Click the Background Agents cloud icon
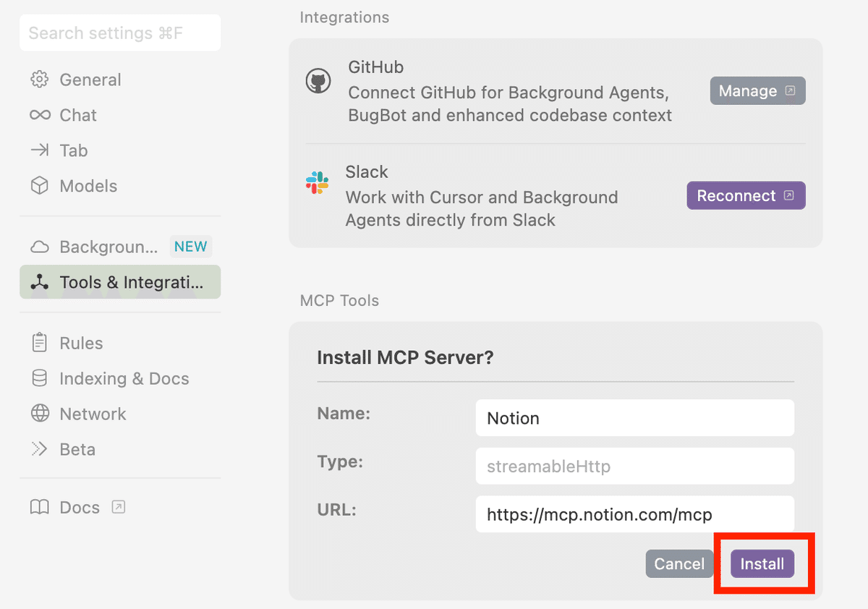 pyautogui.click(x=40, y=247)
